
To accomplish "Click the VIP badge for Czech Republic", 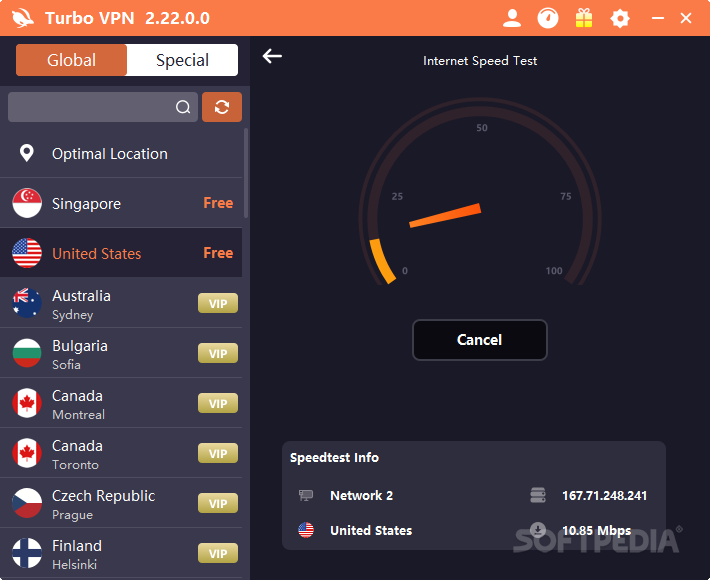I will 218,503.
